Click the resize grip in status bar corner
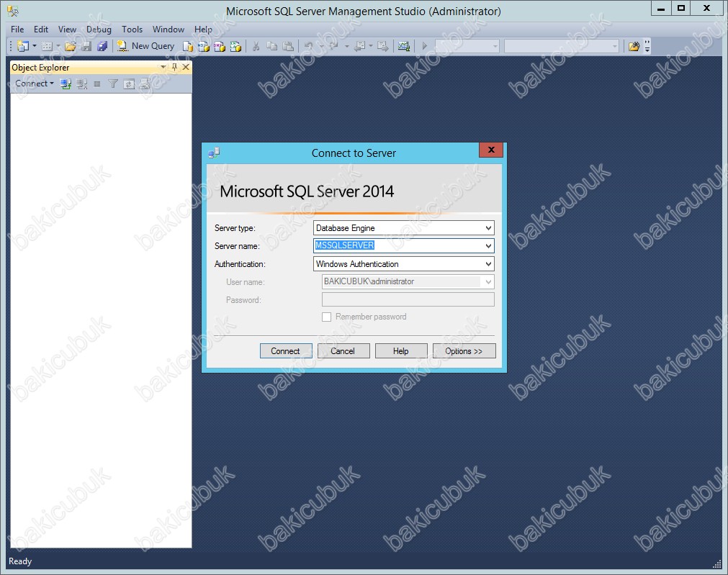 717,564
